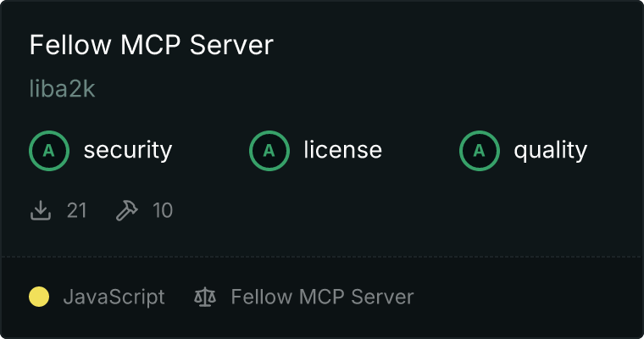Click the quality grade A badge
644x339 pixels.
(480, 151)
